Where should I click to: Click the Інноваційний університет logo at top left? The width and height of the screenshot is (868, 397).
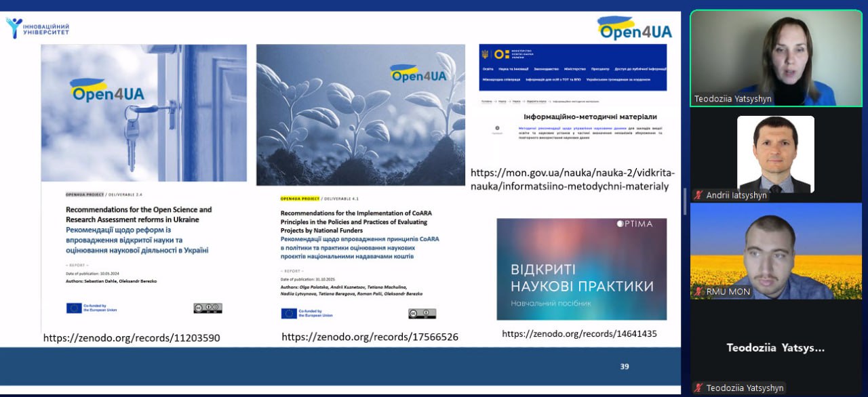click(x=38, y=28)
